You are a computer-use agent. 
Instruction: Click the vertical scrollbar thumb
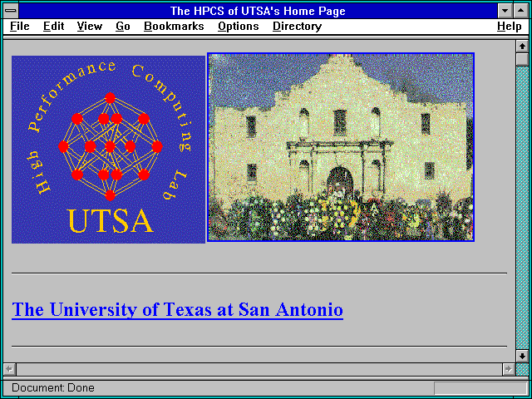point(522,59)
